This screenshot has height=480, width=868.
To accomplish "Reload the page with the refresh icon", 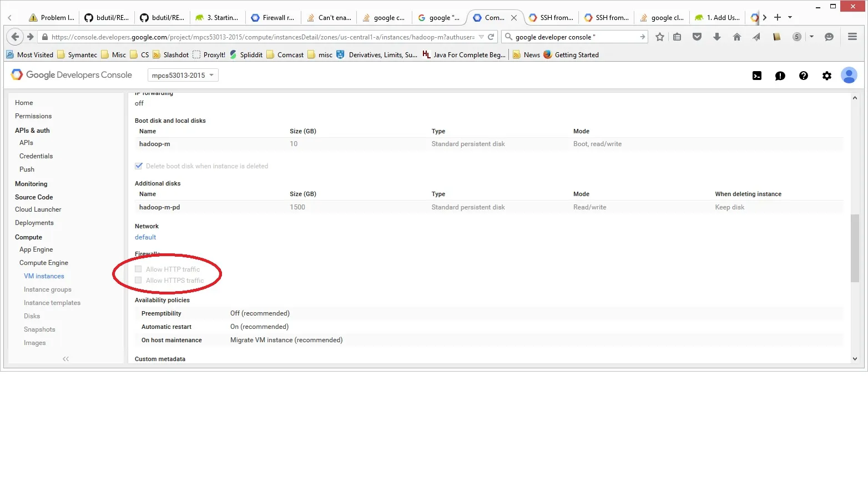I will pyautogui.click(x=491, y=37).
